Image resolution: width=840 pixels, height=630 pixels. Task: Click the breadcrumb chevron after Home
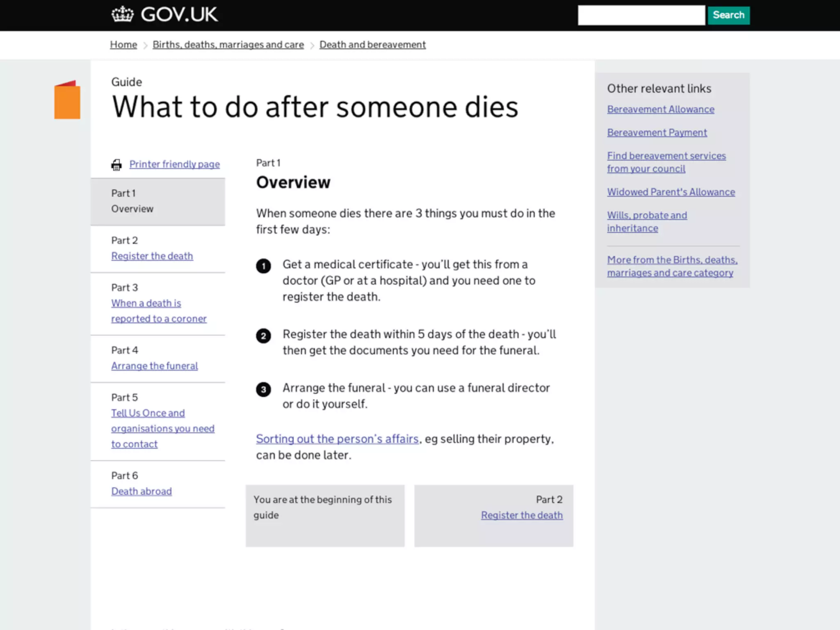[145, 45]
